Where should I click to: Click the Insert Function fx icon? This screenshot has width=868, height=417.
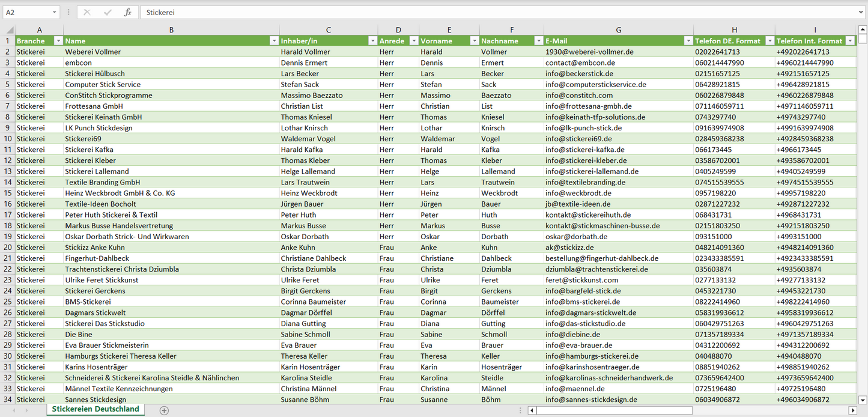(x=127, y=12)
